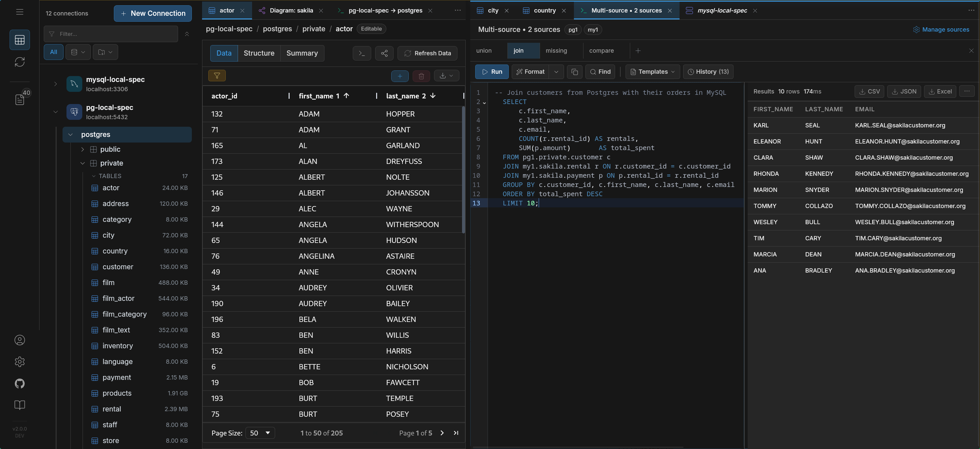Toggle the All connections filter button

point(54,52)
